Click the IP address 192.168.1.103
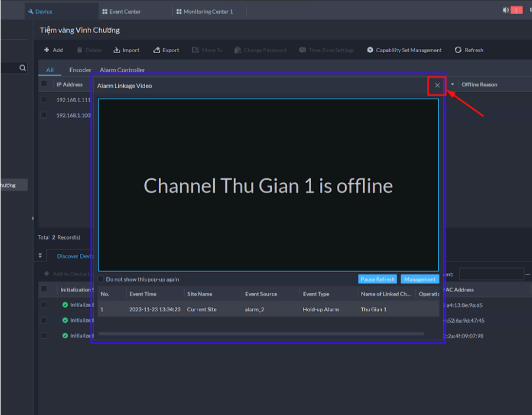 click(73, 116)
